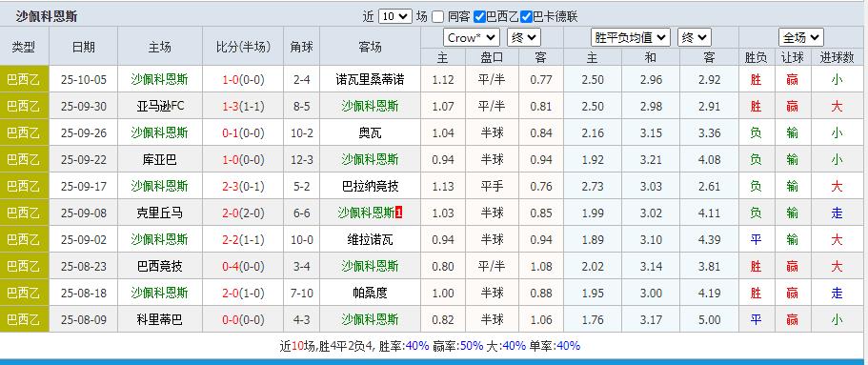
Task: Click the 0-0(0-0) score on 25-08-09
Action: pos(243,319)
